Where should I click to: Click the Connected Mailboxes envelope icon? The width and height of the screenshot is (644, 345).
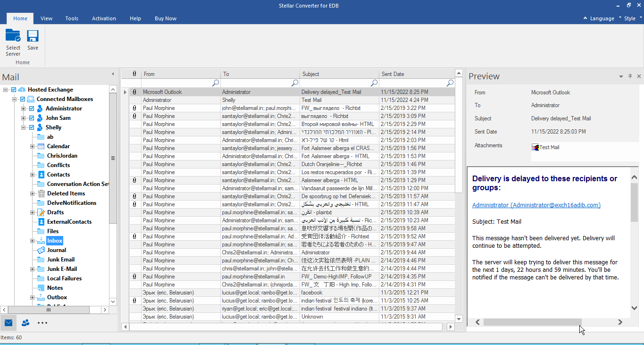(x=31, y=99)
